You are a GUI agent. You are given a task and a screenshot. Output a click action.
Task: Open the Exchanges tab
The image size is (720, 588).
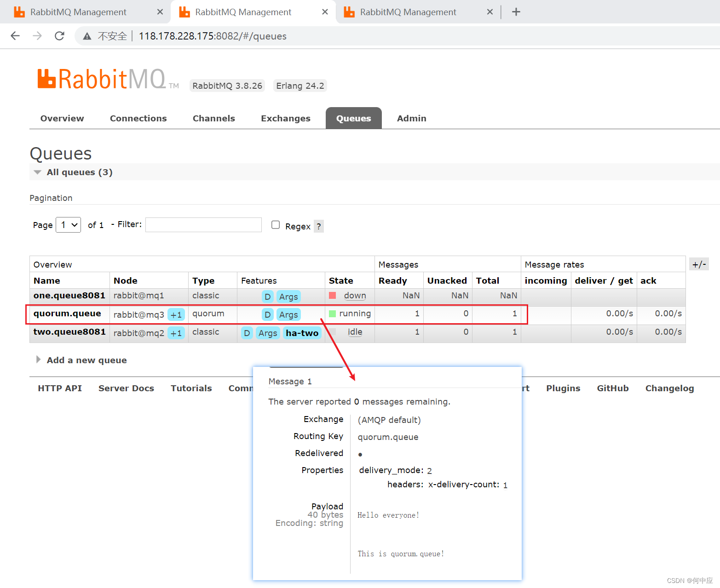(x=286, y=118)
